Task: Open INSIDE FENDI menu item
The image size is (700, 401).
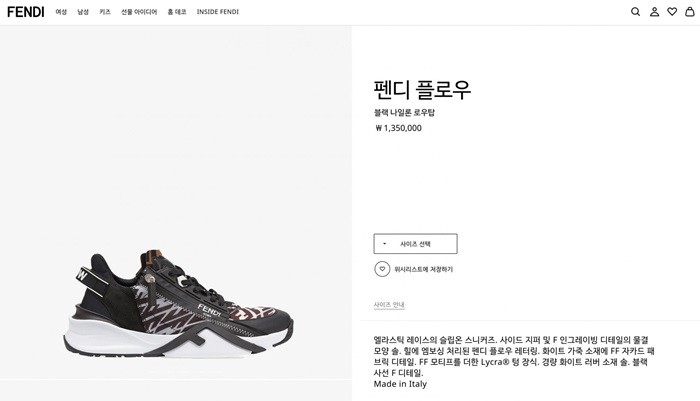Action: click(x=217, y=12)
